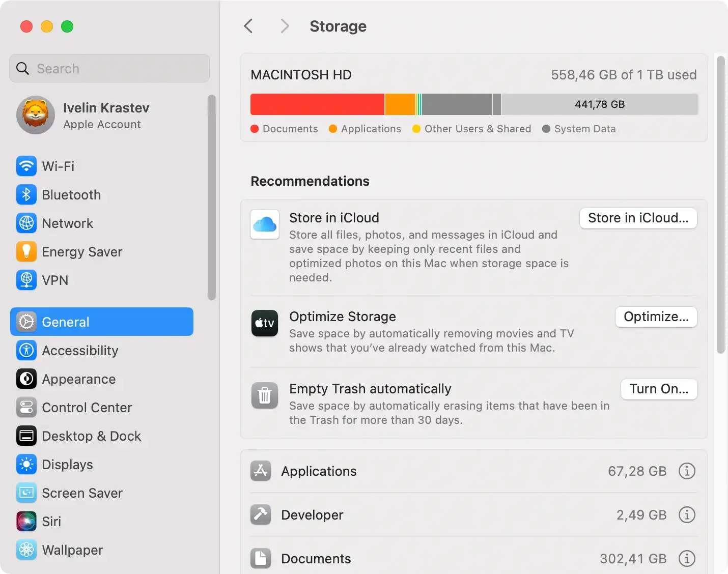
Task: Click the Screen Saver icon
Action: [x=26, y=493]
